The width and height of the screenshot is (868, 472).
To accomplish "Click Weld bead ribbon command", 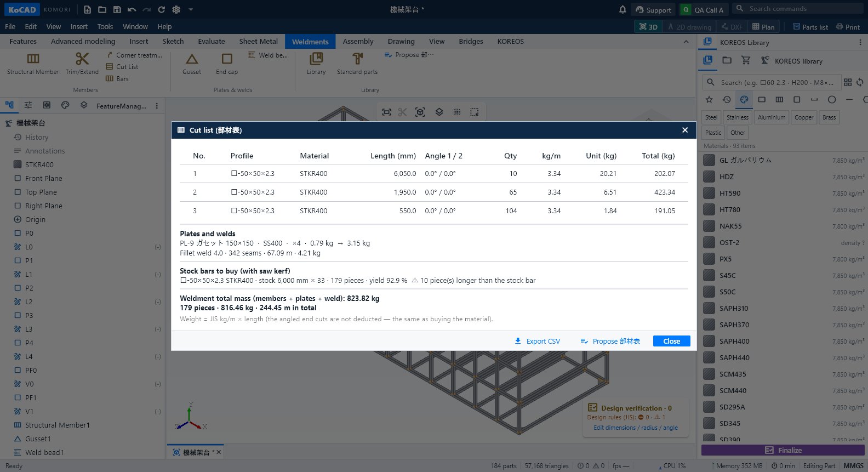I will [x=267, y=55].
